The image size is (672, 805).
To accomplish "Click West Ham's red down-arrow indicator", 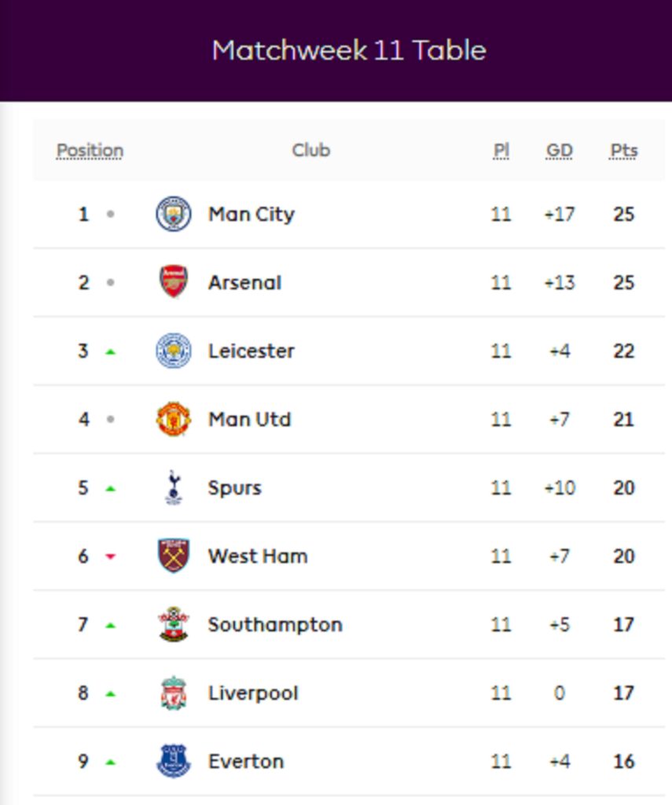I will click(110, 556).
